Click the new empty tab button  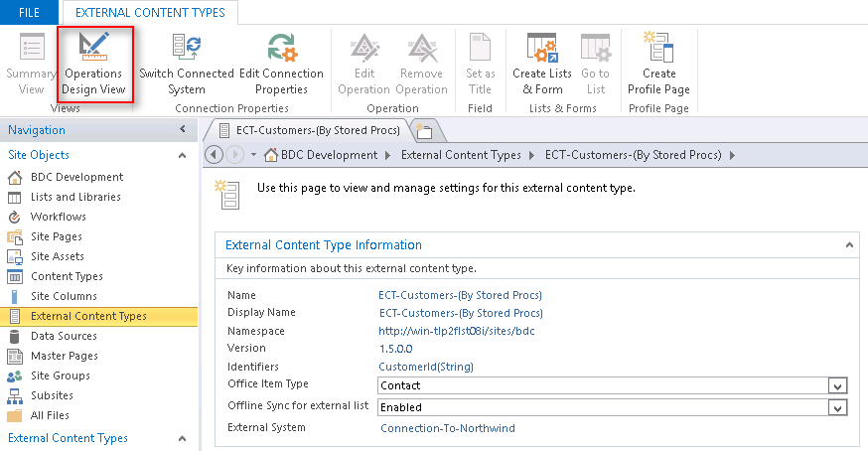(x=425, y=130)
